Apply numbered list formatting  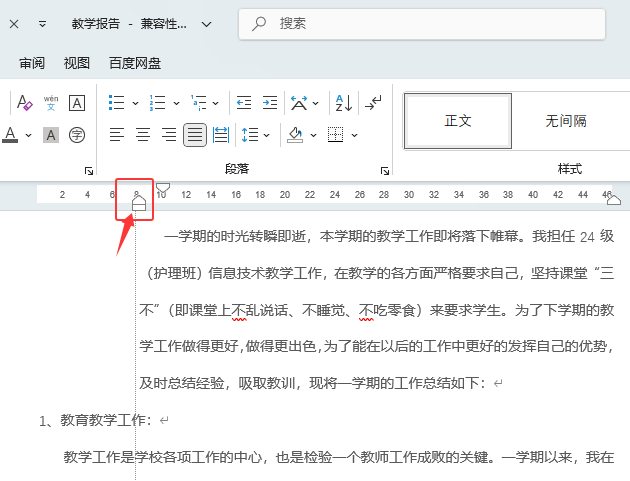(x=158, y=102)
